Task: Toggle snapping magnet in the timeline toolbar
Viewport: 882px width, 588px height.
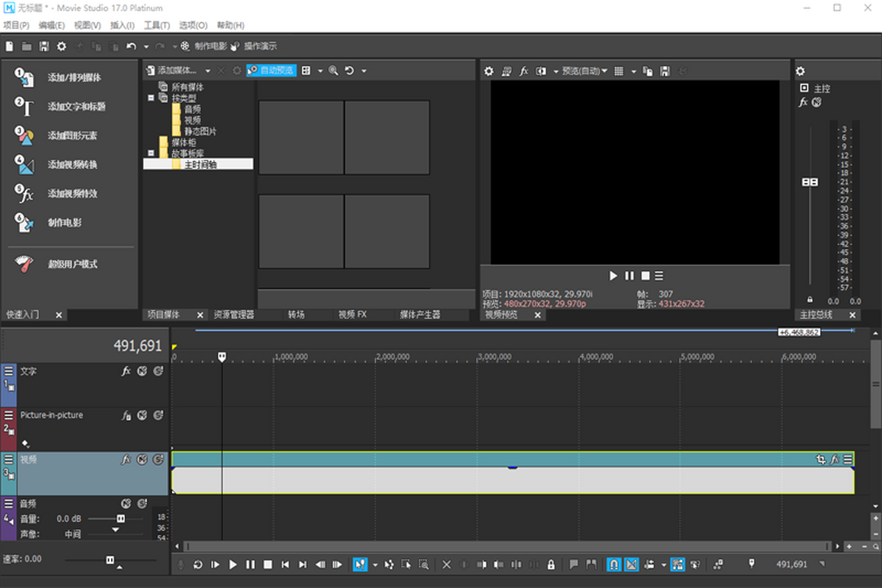Action: coord(613,564)
